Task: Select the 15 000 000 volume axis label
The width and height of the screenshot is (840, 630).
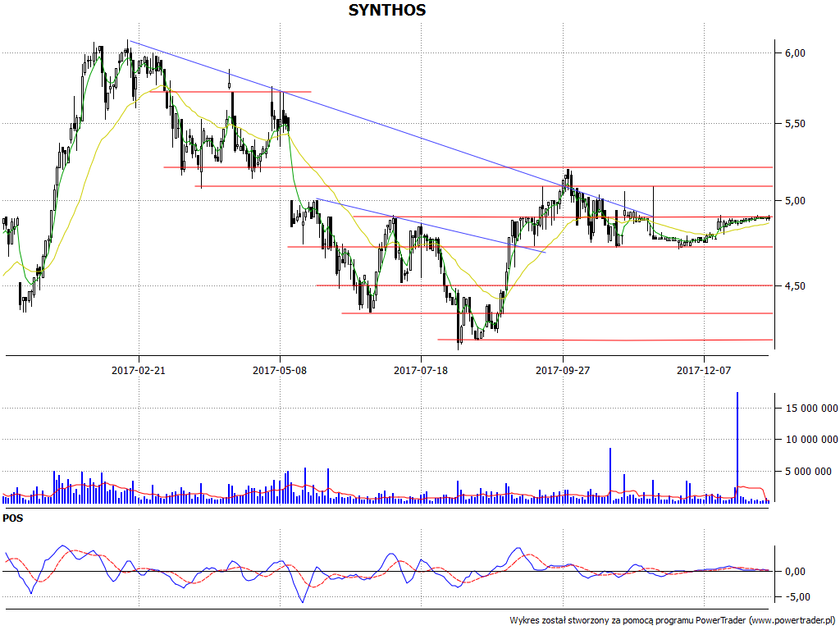Action: 811,409
